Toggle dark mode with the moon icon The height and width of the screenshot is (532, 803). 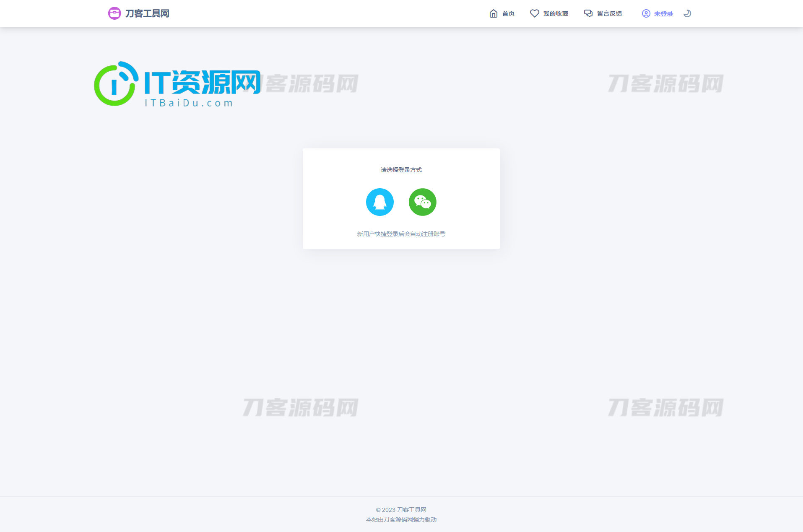pos(687,13)
